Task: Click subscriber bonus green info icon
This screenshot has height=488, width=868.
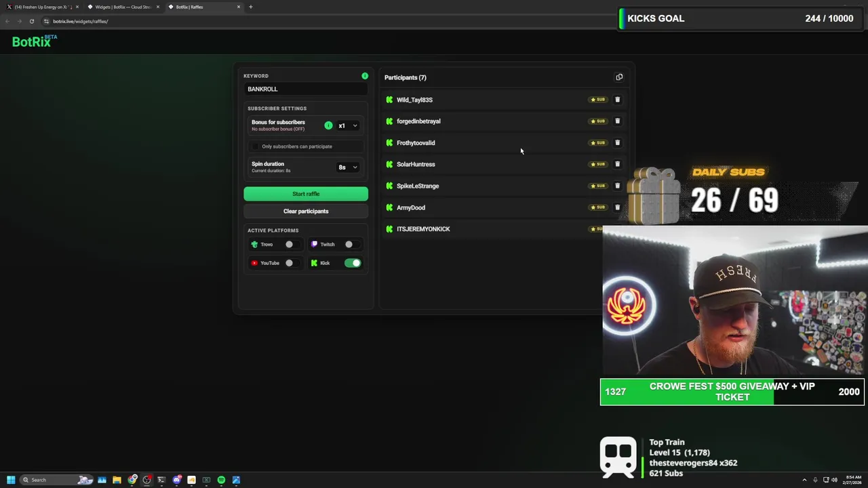Action: [328, 125]
